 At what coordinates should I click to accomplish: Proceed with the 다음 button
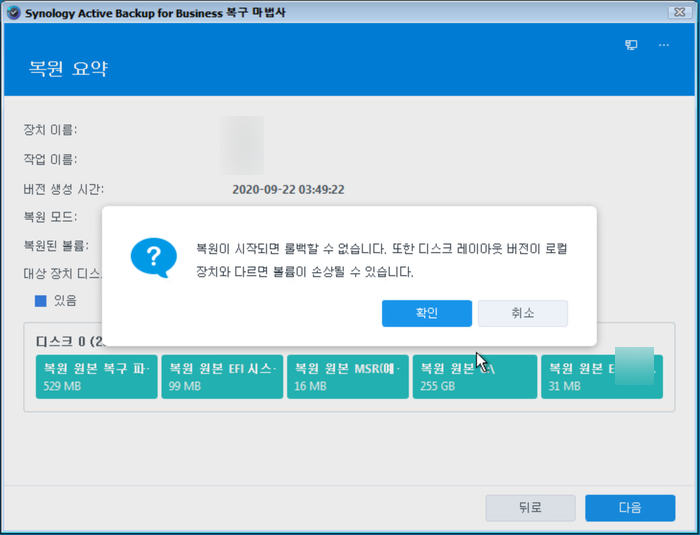click(630, 507)
